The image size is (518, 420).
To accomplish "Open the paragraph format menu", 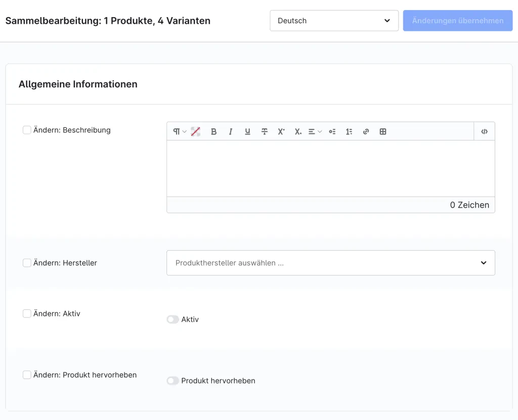I will (180, 131).
